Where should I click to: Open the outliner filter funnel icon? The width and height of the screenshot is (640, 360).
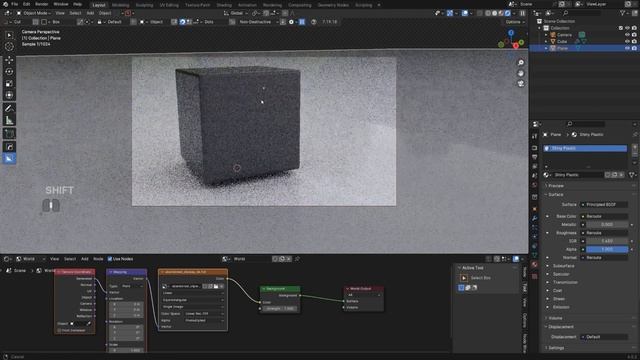point(623,13)
